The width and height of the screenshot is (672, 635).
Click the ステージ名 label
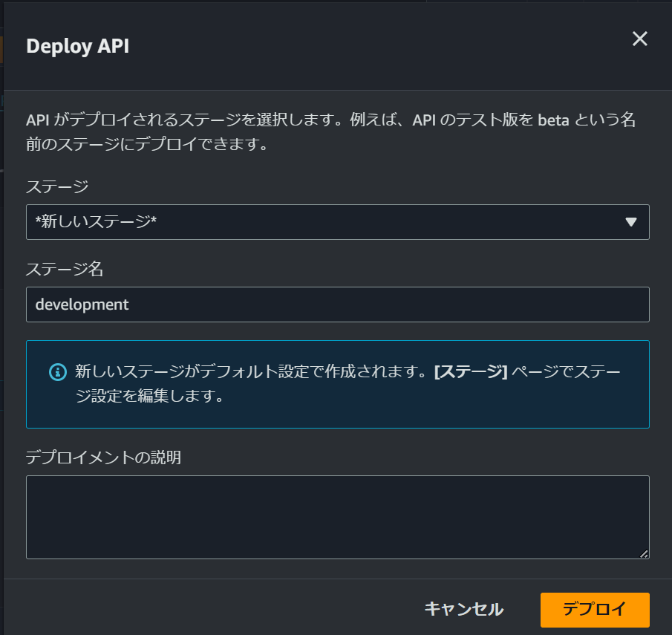coord(65,270)
